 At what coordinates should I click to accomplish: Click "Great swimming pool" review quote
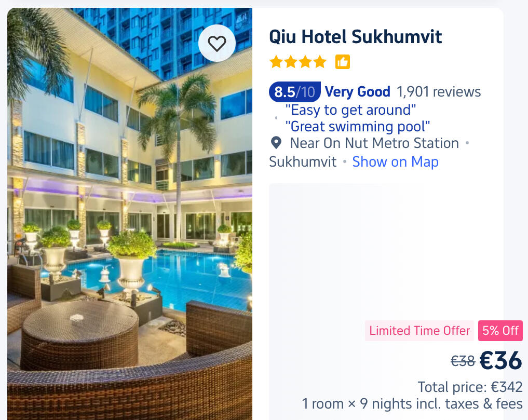click(x=358, y=126)
